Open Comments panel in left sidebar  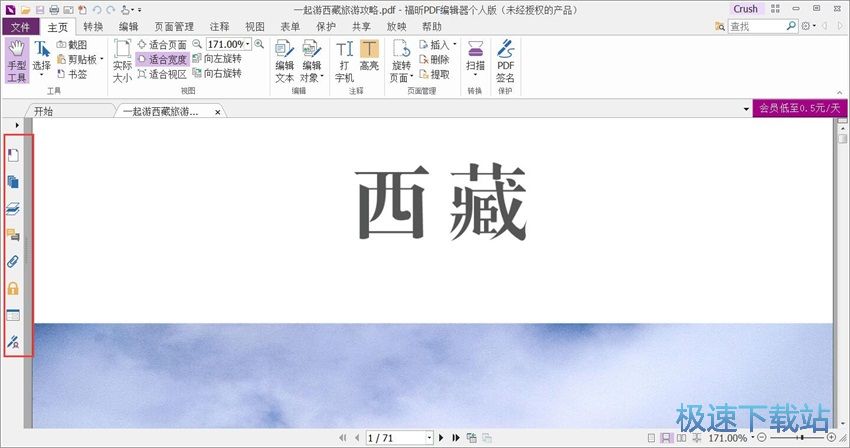[x=13, y=235]
